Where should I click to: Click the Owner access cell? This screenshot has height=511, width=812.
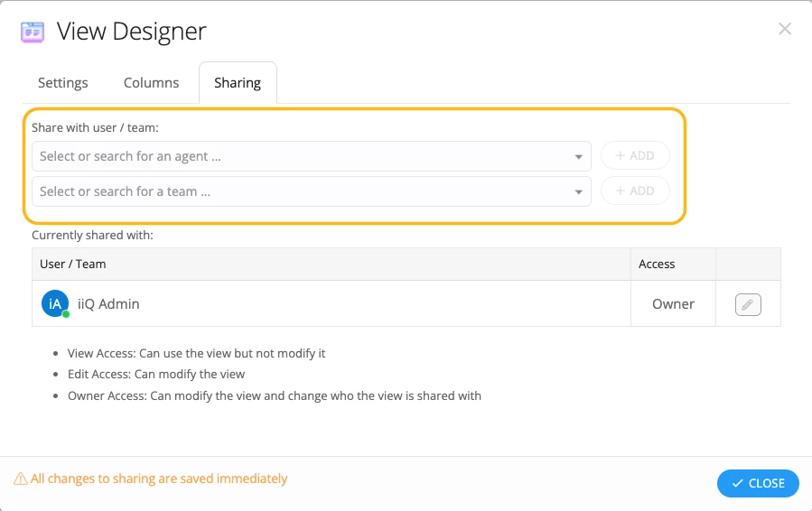point(673,304)
